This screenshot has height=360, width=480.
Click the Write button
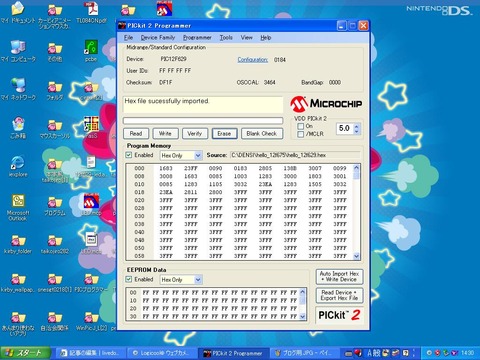[165, 134]
